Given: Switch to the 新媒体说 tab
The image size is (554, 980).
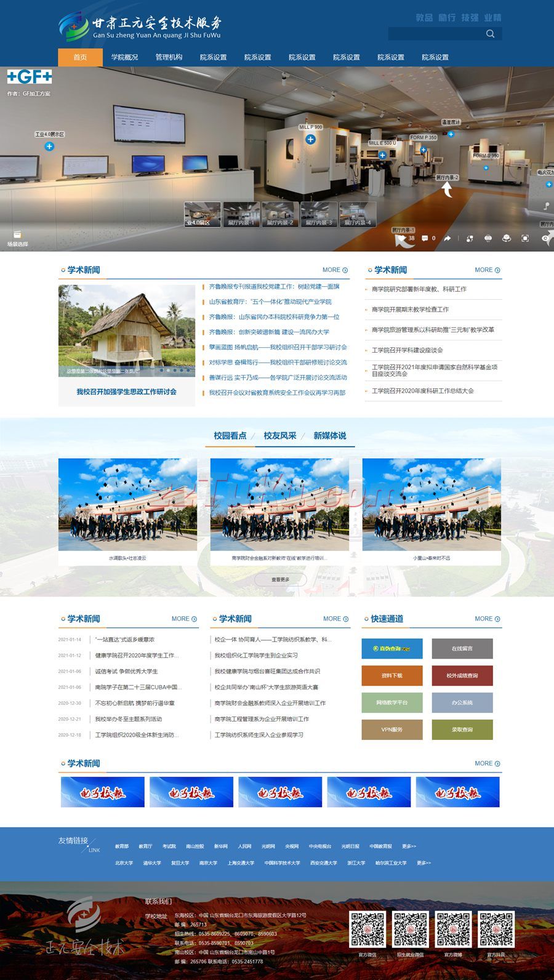Looking at the screenshot, I should coord(330,435).
